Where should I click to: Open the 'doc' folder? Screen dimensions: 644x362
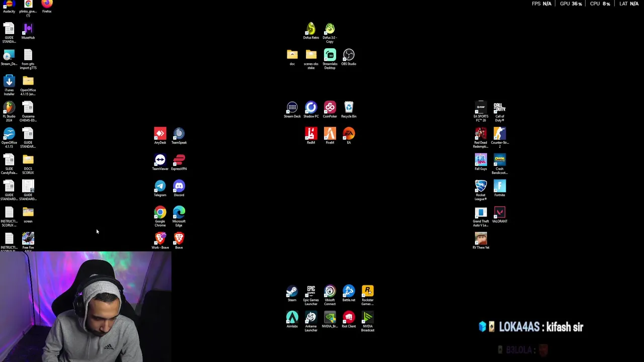(292, 57)
